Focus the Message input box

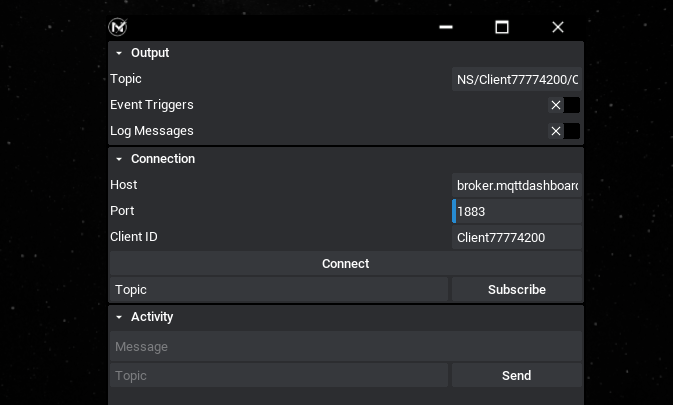coord(345,347)
